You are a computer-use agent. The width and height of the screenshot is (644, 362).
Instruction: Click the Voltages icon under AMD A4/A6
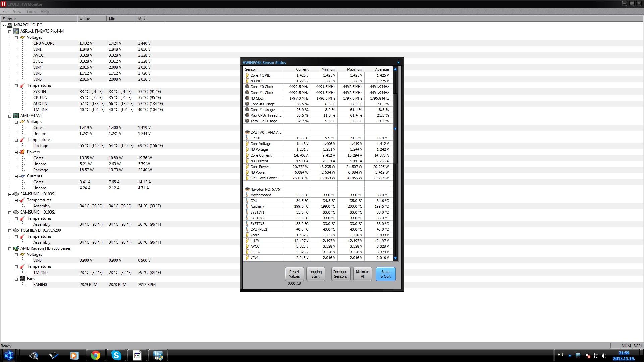[22, 122]
